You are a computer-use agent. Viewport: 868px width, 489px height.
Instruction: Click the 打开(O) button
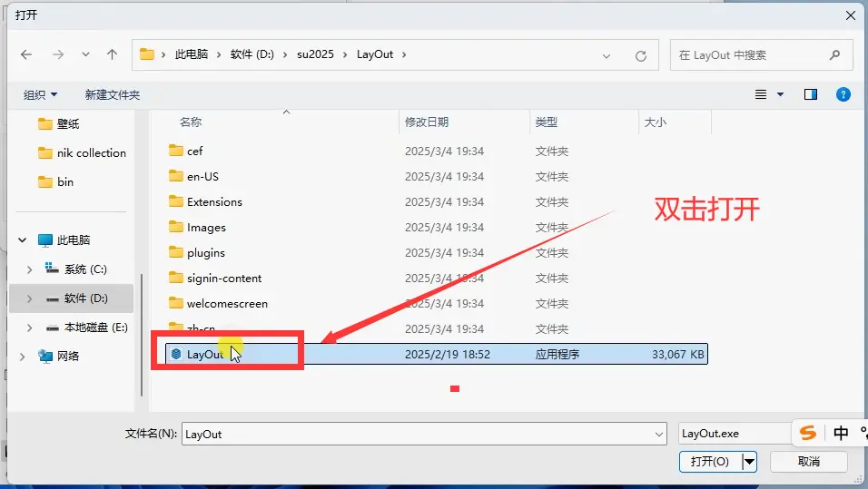pos(710,462)
